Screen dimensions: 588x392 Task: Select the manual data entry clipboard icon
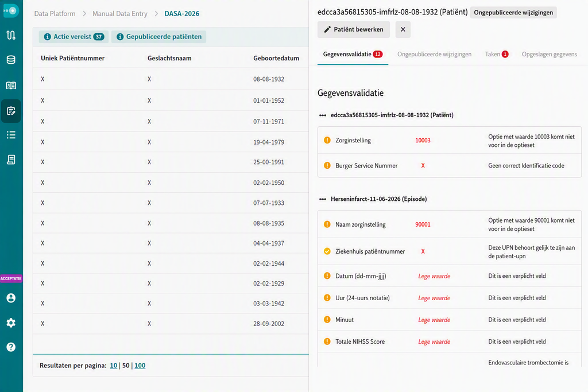click(x=11, y=111)
